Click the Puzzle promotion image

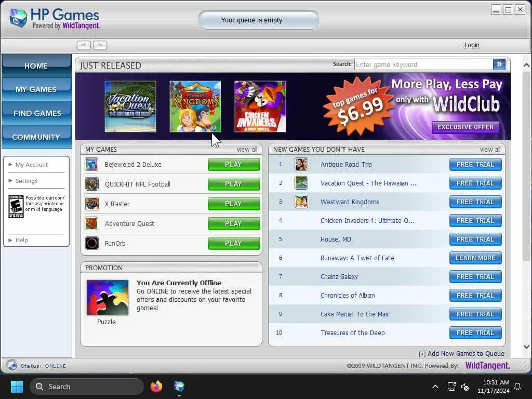[x=108, y=298]
